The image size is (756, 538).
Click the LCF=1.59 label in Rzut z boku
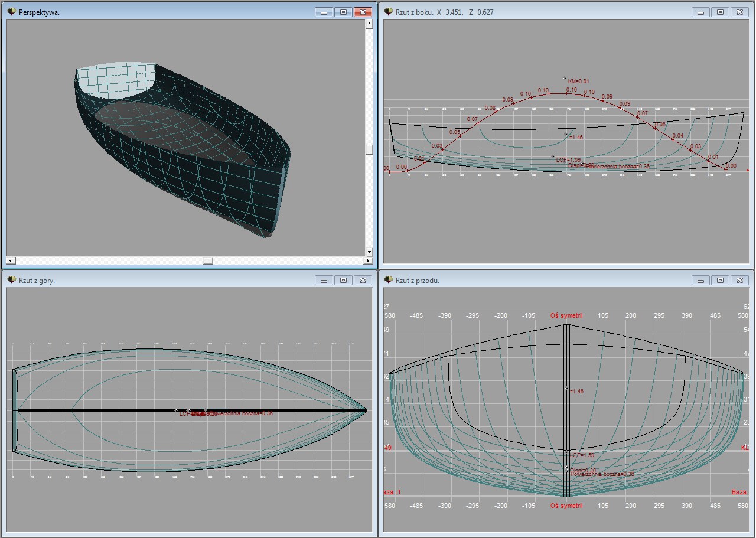pyautogui.click(x=568, y=160)
